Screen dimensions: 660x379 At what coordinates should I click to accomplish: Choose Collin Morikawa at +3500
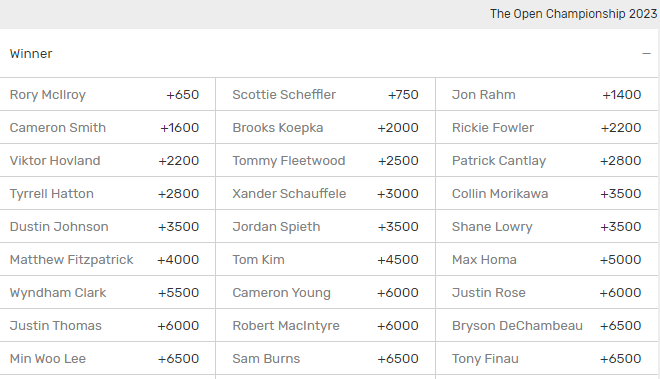click(x=546, y=193)
